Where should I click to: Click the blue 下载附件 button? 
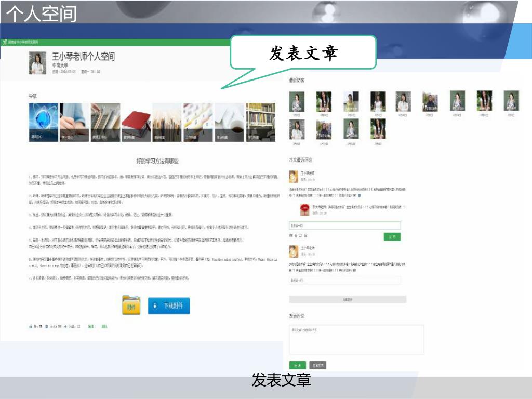point(169,305)
